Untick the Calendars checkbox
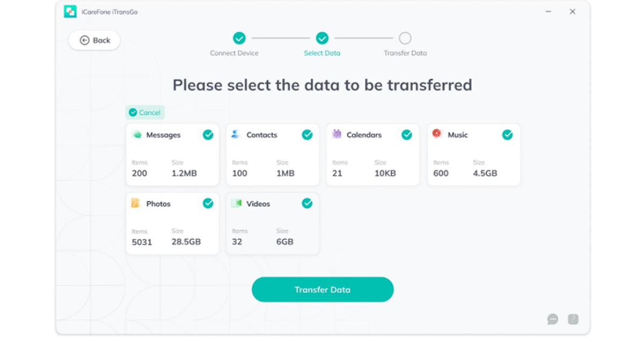644x337 pixels. (x=407, y=135)
